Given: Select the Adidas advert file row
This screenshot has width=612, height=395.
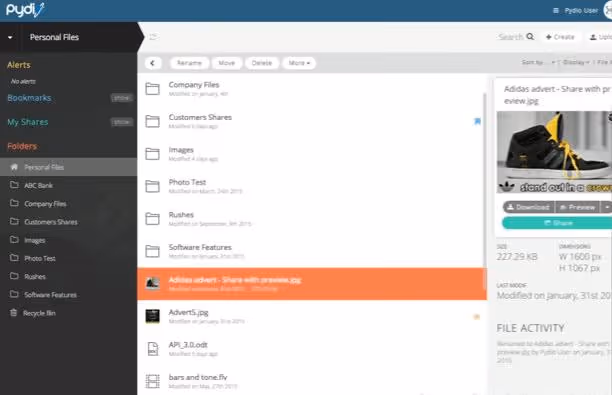Looking at the screenshot, I should [311, 284].
